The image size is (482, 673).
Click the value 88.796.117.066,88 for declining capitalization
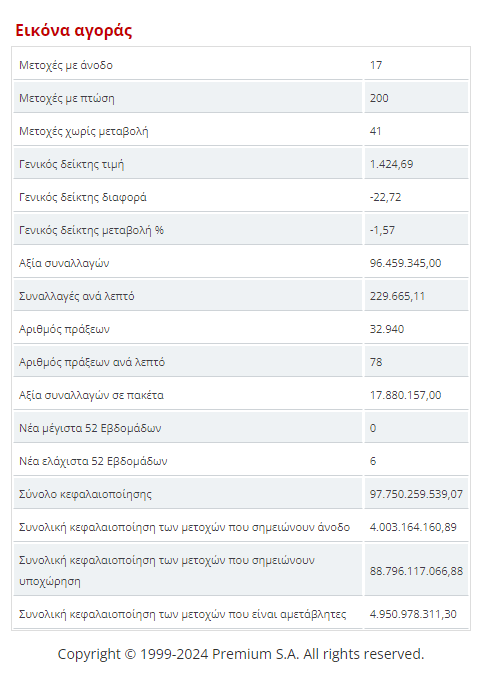(x=416, y=571)
